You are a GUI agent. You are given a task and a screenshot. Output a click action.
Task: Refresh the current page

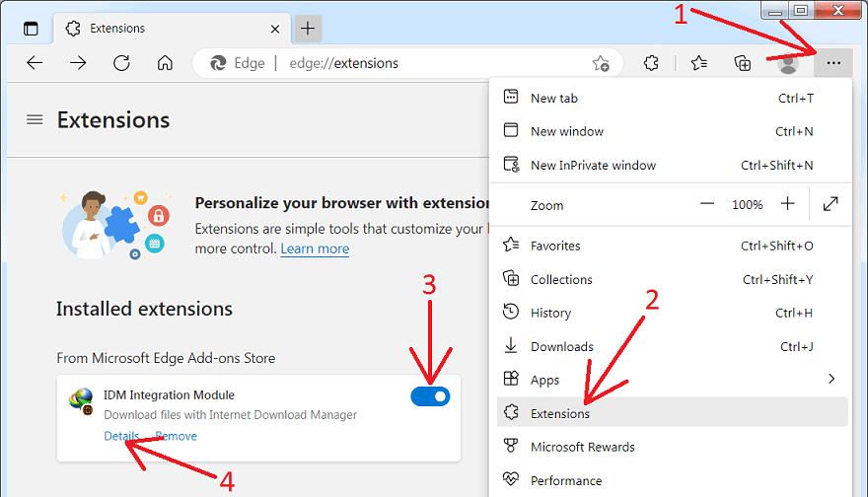(121, 63)
